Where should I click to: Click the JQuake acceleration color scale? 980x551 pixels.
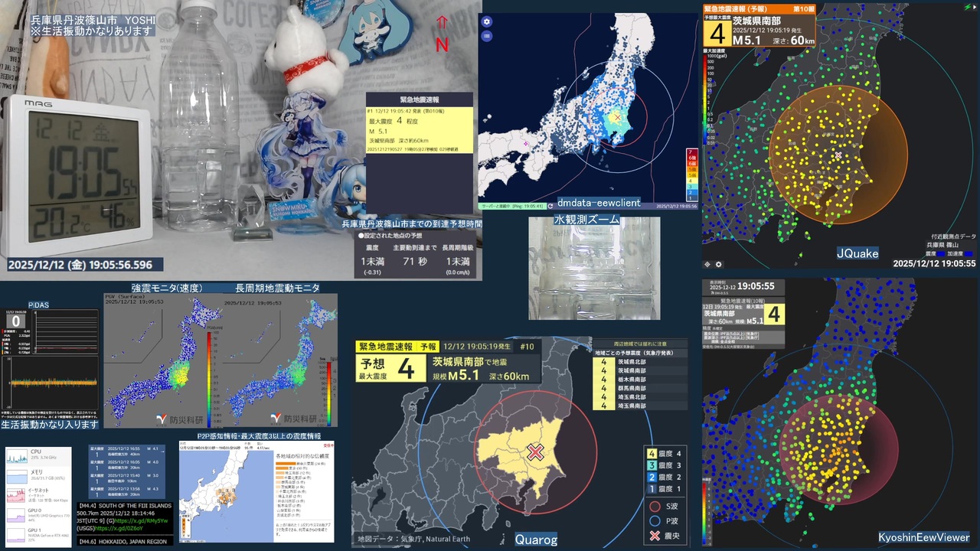705,99
